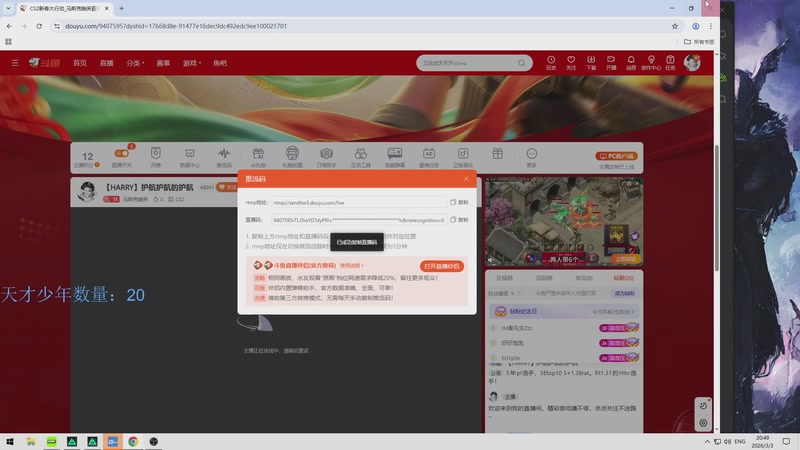Image resolution: width=800 pixels, height=450 pixels.
Task: Click the 成为钻粉 button
Action: 624,293
